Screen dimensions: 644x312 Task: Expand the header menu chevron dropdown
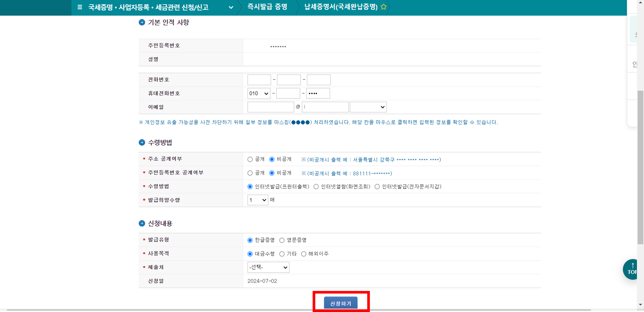[231, 7]
